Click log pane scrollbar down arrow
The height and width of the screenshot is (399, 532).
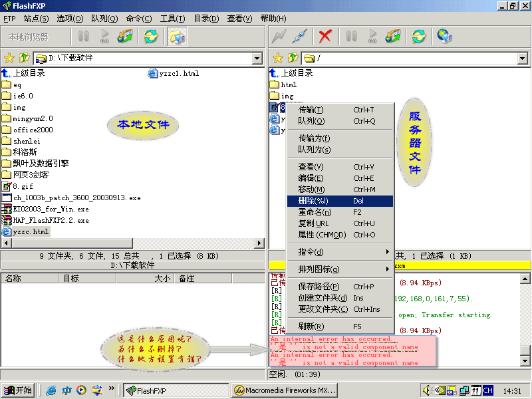[x=525, y=361]
